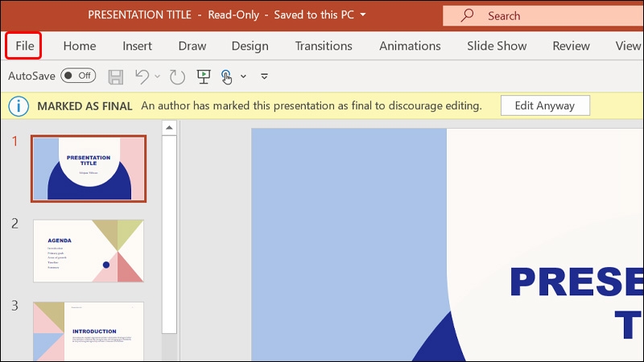644x362 pixels.
Task: Open the Animations tab
Action: (410, 46)
